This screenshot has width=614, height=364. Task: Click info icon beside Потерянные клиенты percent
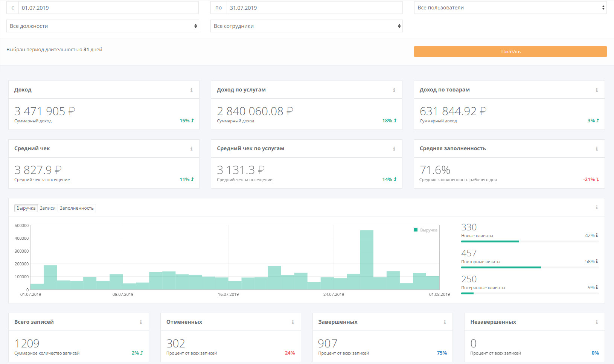coord(597,288)
